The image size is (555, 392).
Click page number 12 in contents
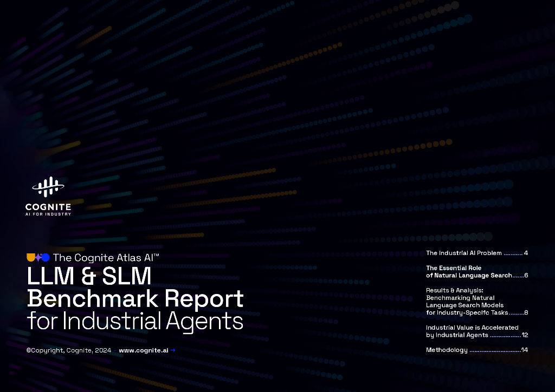tap(525, 335)
